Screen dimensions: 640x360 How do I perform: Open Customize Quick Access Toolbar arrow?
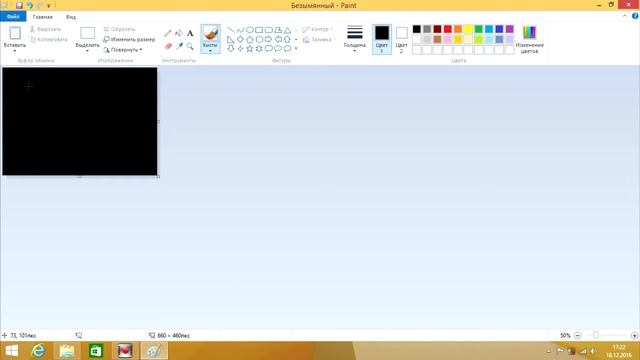(49, 6)
